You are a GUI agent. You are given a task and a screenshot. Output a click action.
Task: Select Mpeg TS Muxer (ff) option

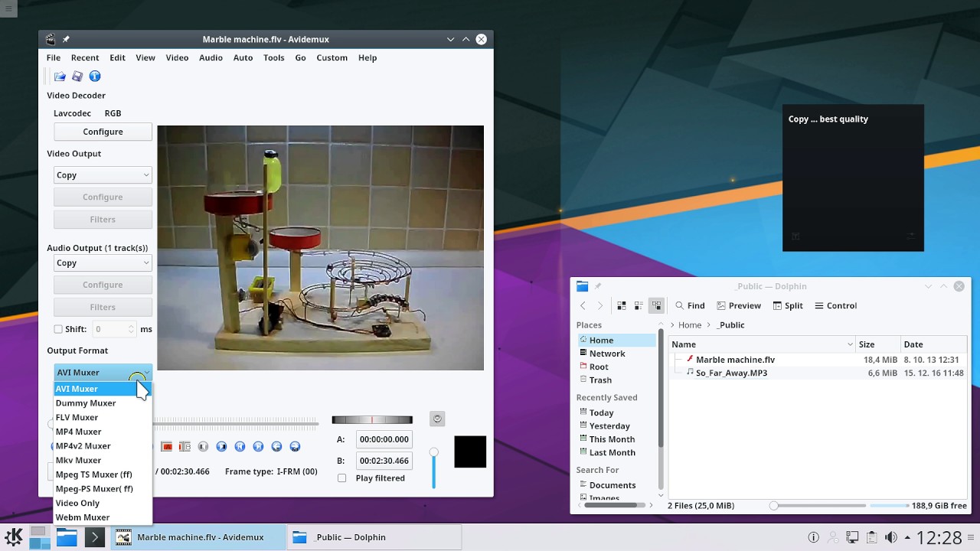click(103, 474)
